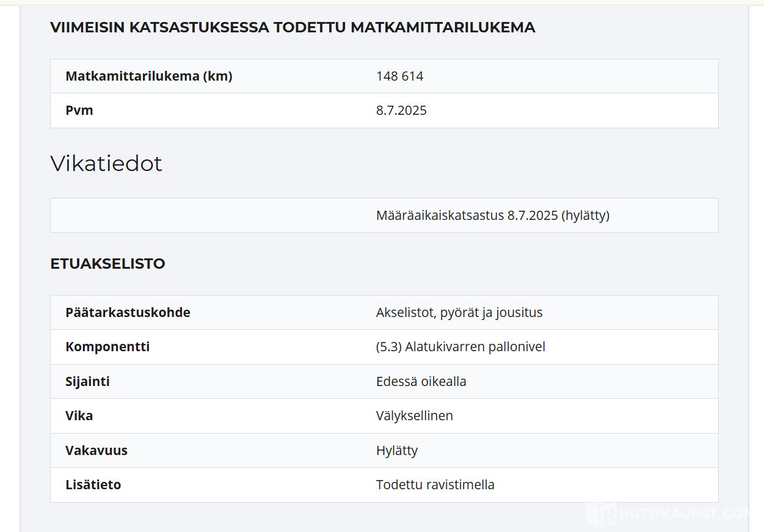Click the Vakavuus row label
The image size is (764, 532).
pyautogui.click(x=96, y=451)
